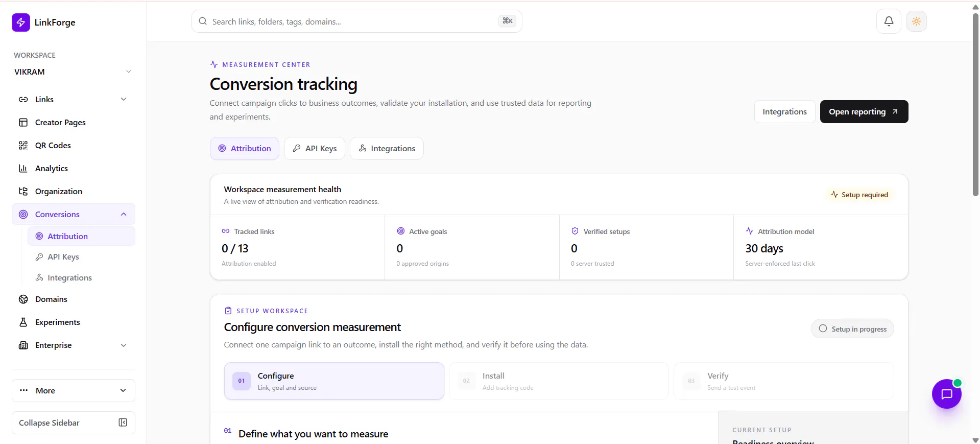Click the Collapse Sidebar label
Screen dimensions: 980x444
49,423
